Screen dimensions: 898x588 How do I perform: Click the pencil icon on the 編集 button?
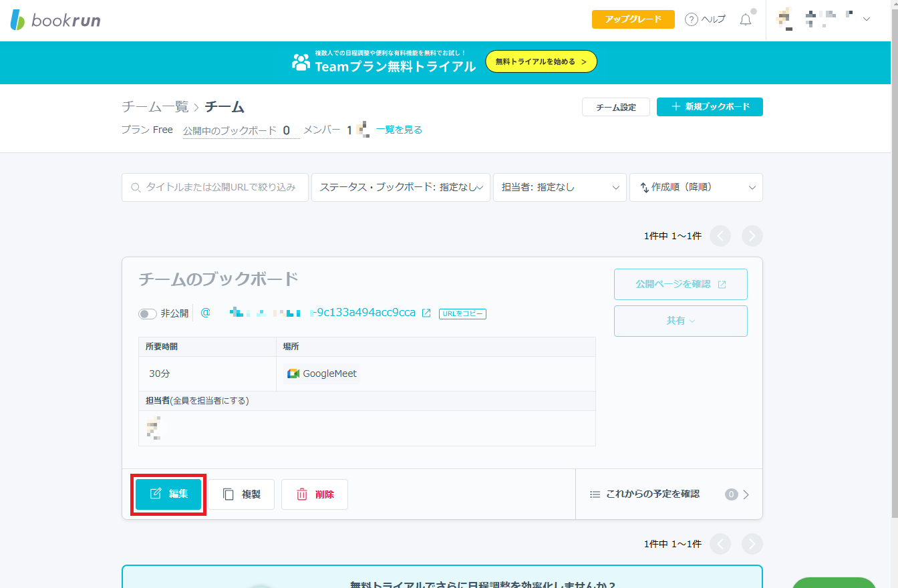click(155, 494)
